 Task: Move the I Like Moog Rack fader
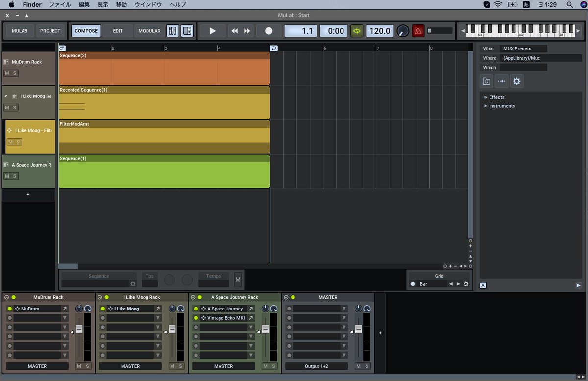coord(172,330)
